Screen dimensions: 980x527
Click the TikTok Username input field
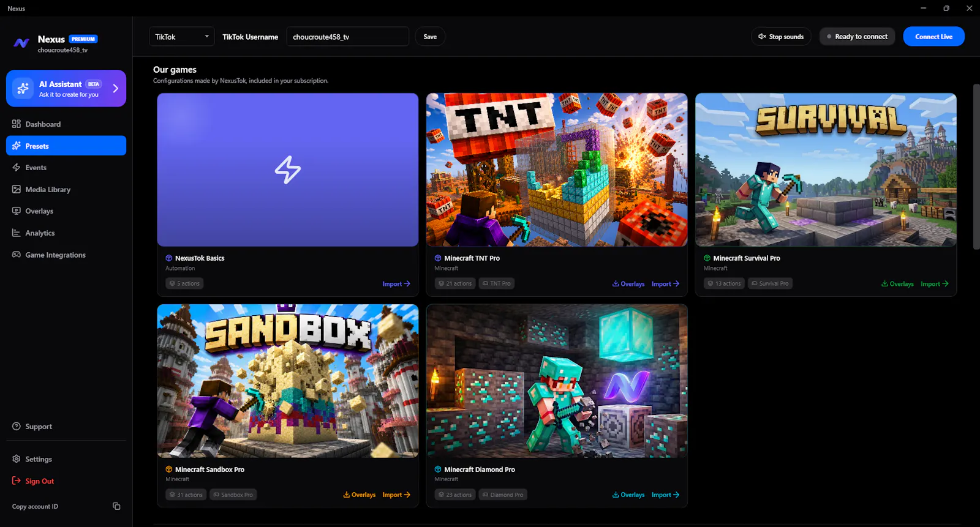point(347,37)
